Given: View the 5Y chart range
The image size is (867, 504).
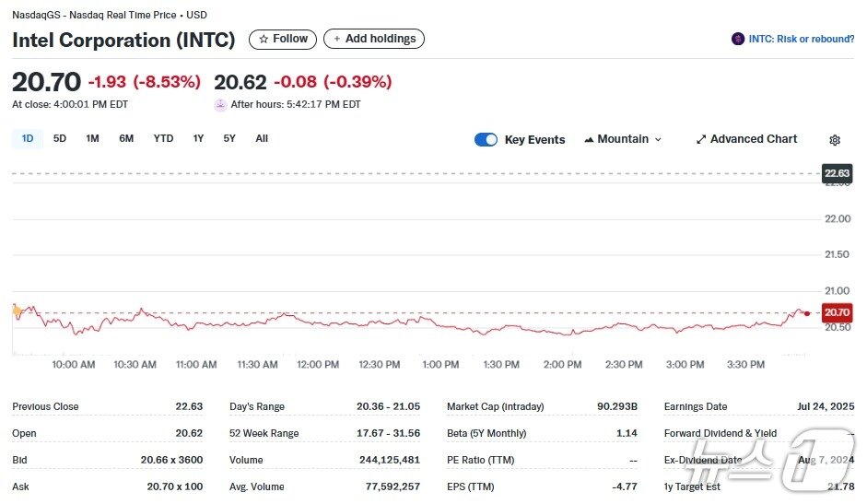Looking at the screenshot, I should (229, 138).
